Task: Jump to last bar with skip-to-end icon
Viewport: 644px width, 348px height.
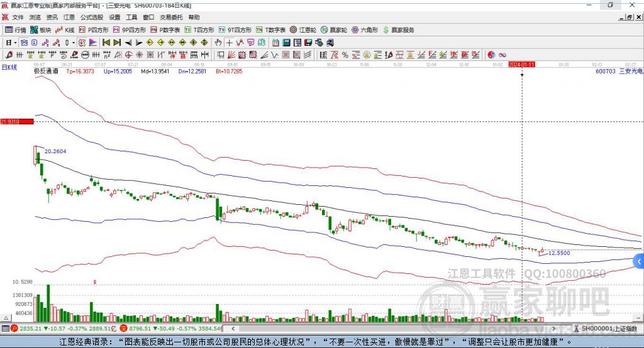Action: point(117,43)
